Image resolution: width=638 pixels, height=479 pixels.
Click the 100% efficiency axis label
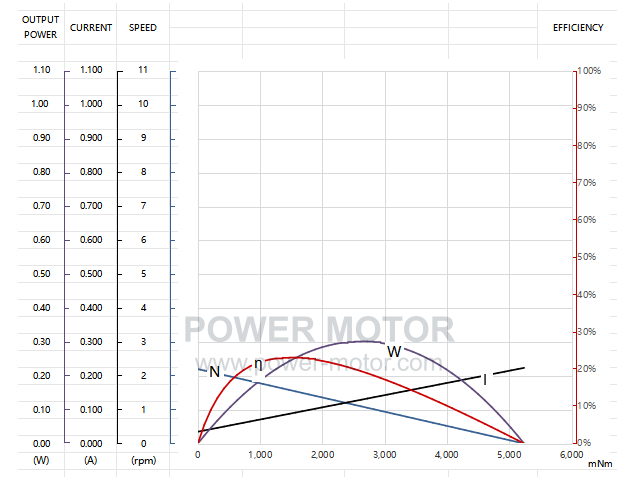[x=589, y=71]
